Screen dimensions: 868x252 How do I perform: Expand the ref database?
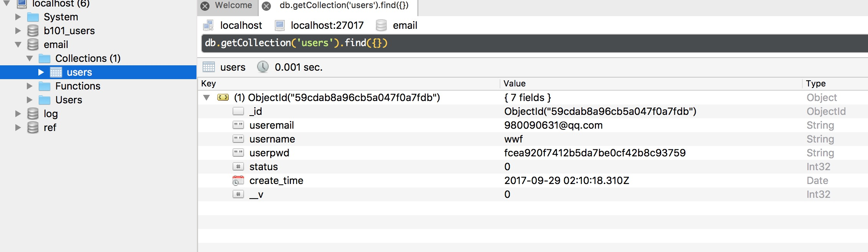coord(18,128)
